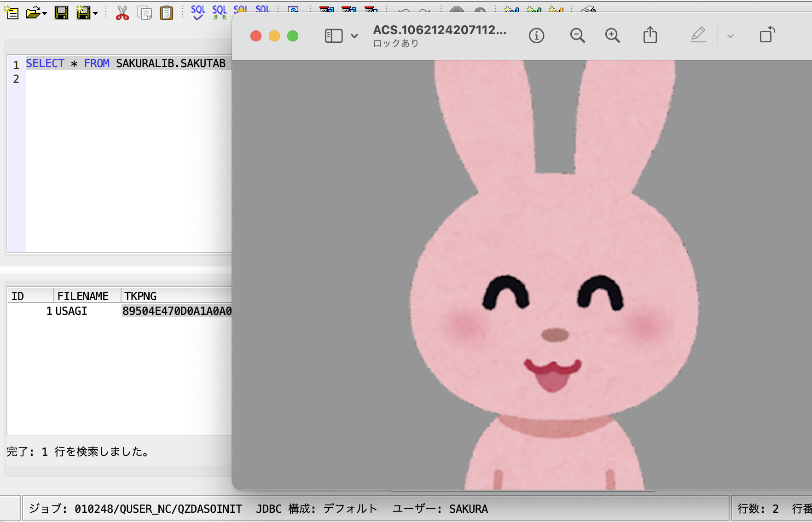Select the TKPNG hex value cell

pos(177,311)
